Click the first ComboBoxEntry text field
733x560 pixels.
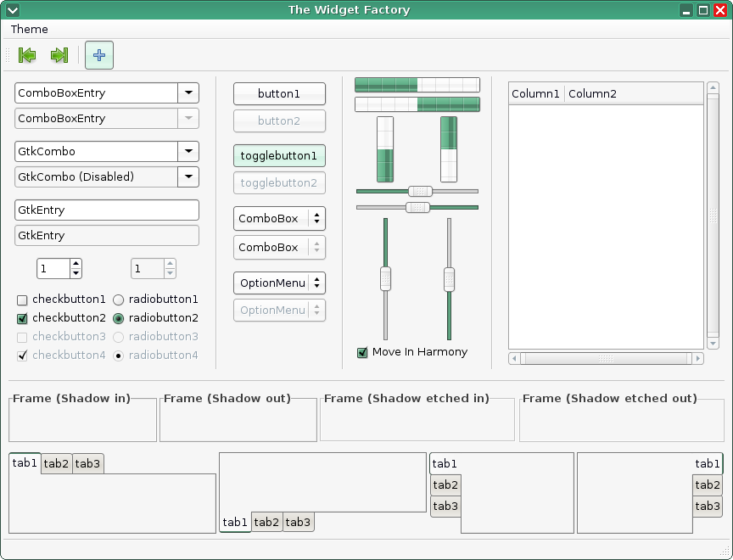97,93
